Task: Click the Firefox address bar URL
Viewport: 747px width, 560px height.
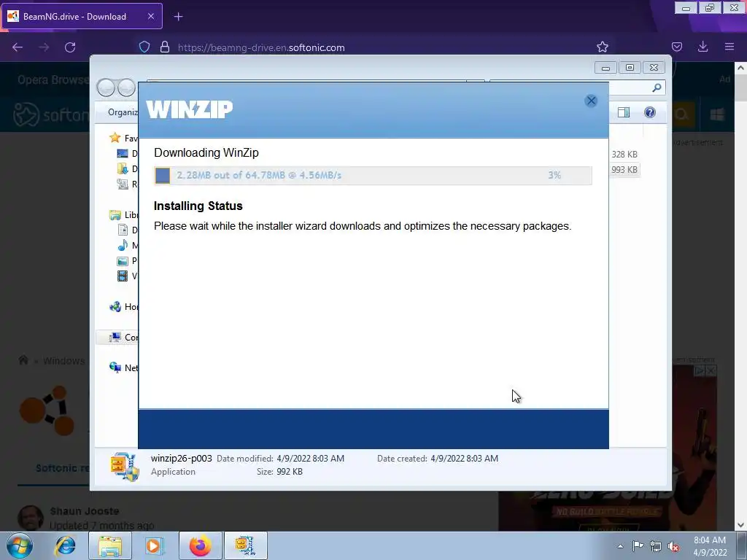Action: click(x=261, y=47)
